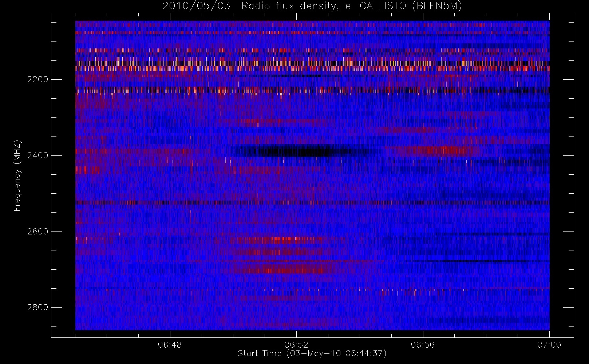Image resolution: width=589 pixels, height=364 pixels.
Task: Click the 'Start Time (03-May-10 06:44:37)' label
Action: (312, 353)
